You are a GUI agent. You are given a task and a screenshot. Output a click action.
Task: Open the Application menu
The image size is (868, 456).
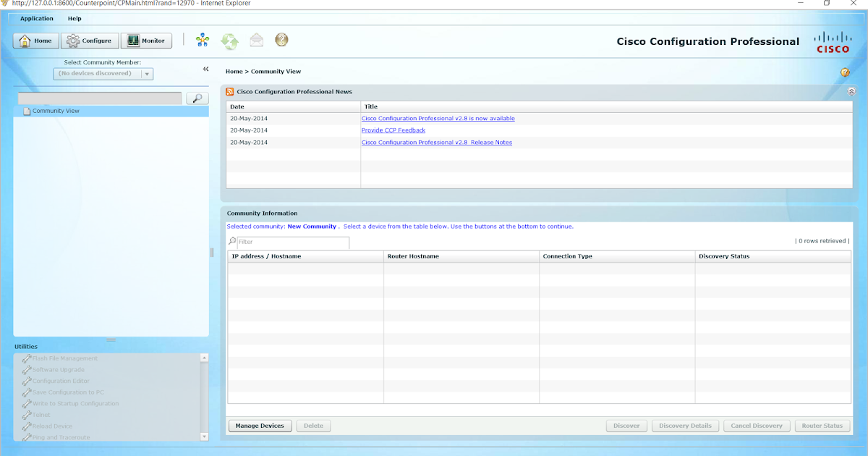[x=37, y=18]
